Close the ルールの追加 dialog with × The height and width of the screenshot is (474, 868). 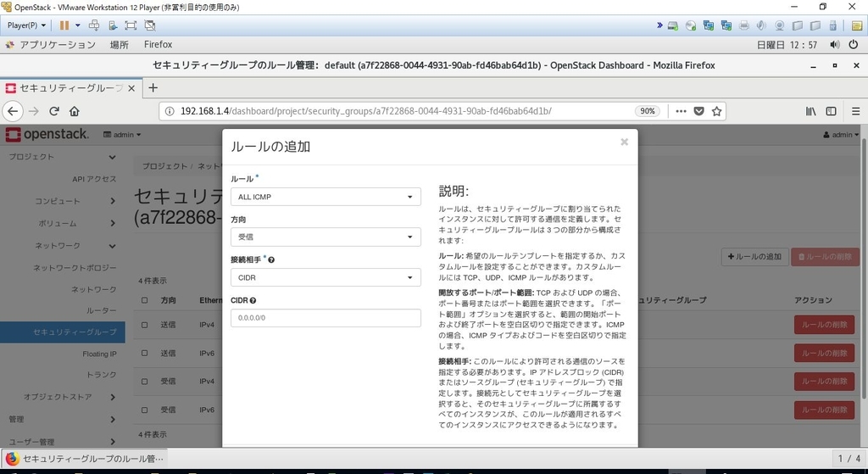click(x=625, y=142)
